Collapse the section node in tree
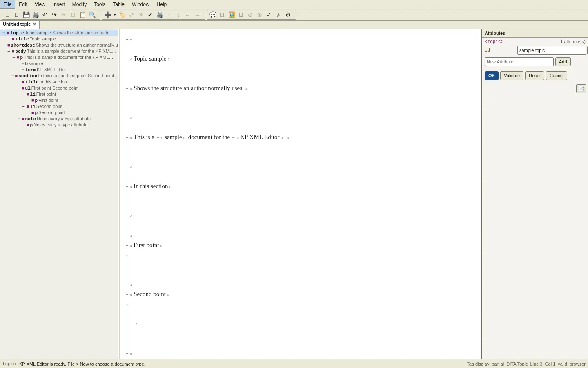The width and height of the screenshot is (588, 368). coord(13,76)
